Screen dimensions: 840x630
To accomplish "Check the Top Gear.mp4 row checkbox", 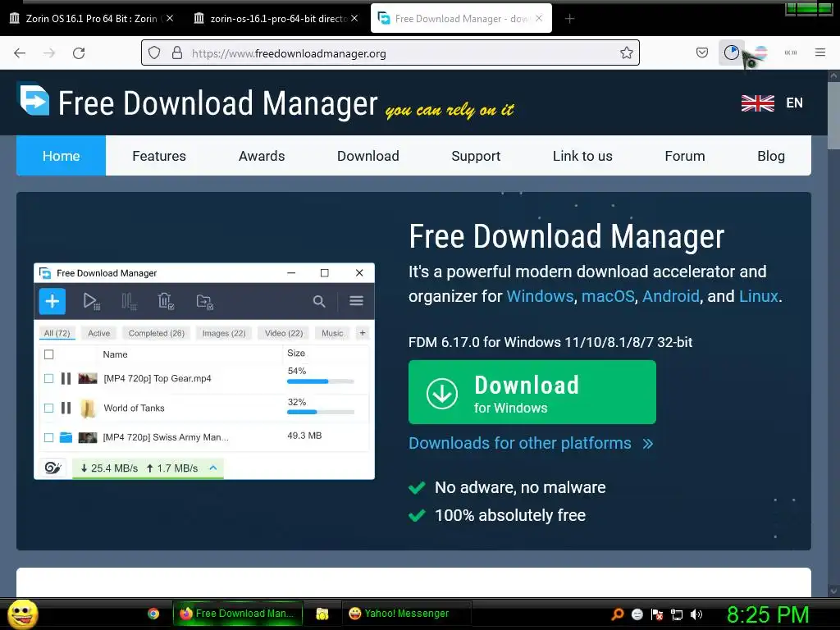I will (x=48, y=378).
